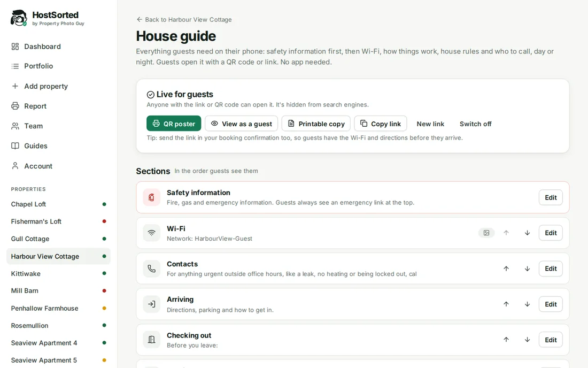Click the 'PROPERTIES' sidebar label
This screenshot has width=588, height=368.
pos(28,189)
